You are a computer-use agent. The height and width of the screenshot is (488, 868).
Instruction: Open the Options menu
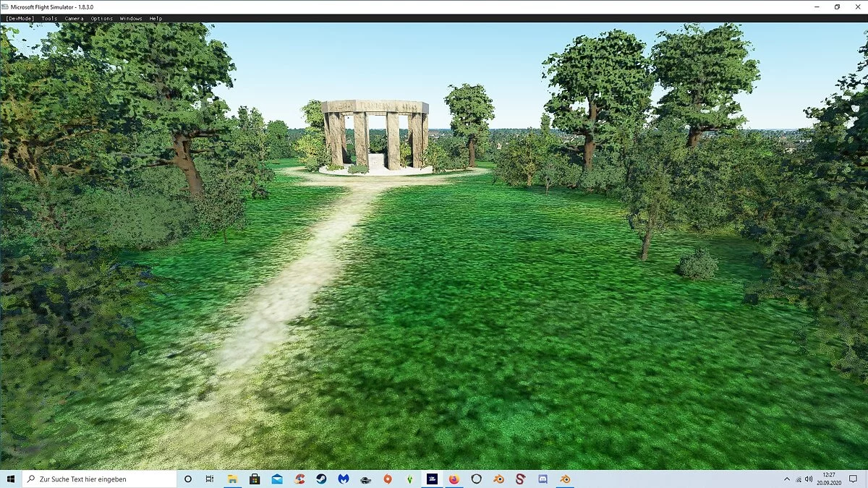point(101,18)
